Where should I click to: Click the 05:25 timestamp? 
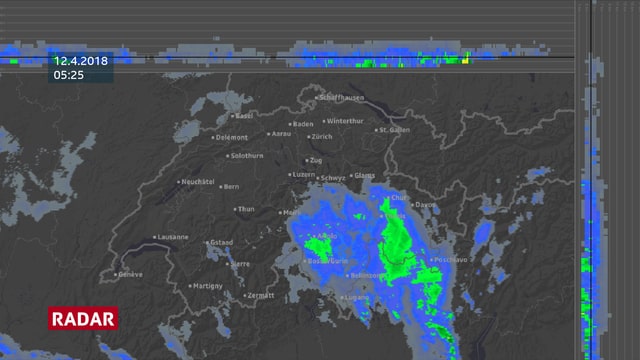click(69, 75)
